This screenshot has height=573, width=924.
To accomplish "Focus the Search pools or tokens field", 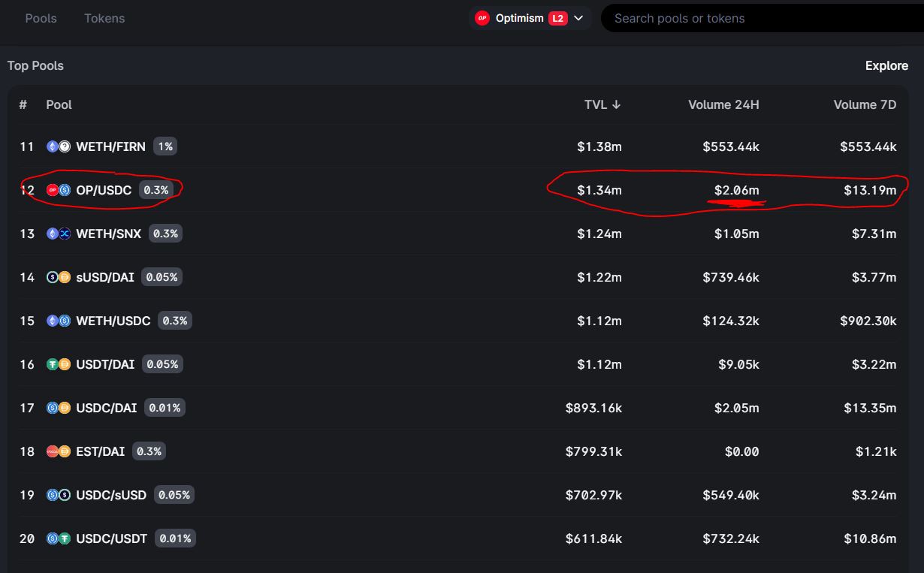I will pyautogui.click(x=762, y=18).
